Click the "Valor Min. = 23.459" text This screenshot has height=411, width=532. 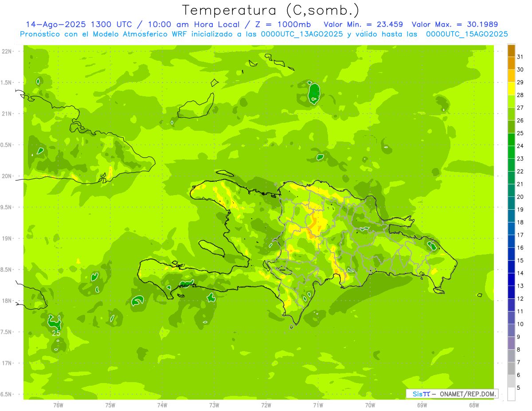point(363,24)
